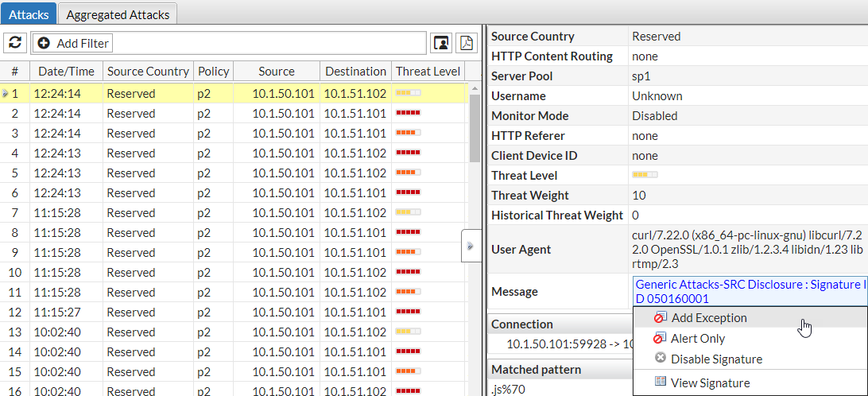Click the Historical Threat Weight value 0
The image size is (868, 396).
click(x=635, y=215)
